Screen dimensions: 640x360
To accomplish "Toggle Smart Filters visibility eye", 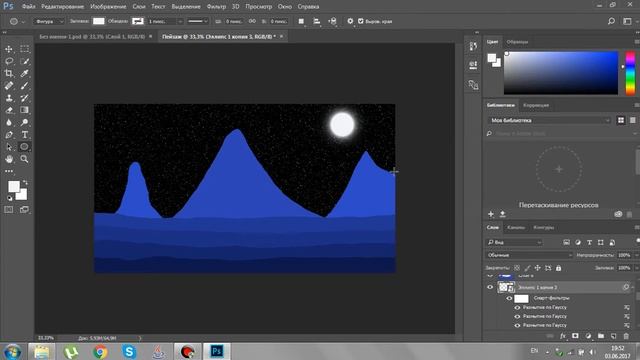I will tap(509, 298).
